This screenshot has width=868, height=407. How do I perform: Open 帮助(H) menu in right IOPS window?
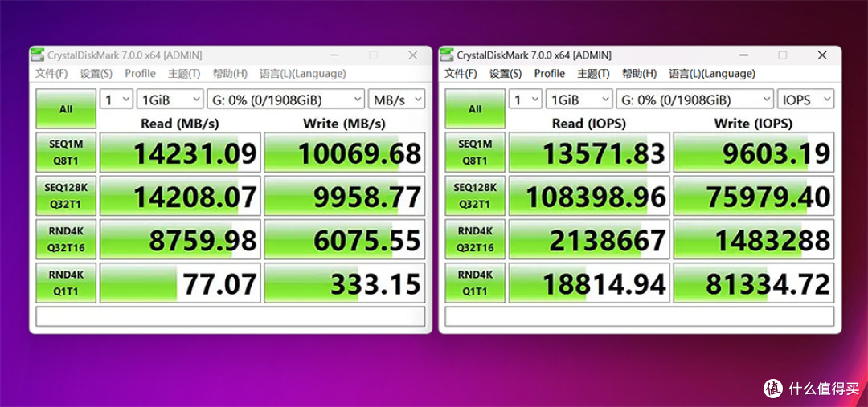[x=639, y=74]
